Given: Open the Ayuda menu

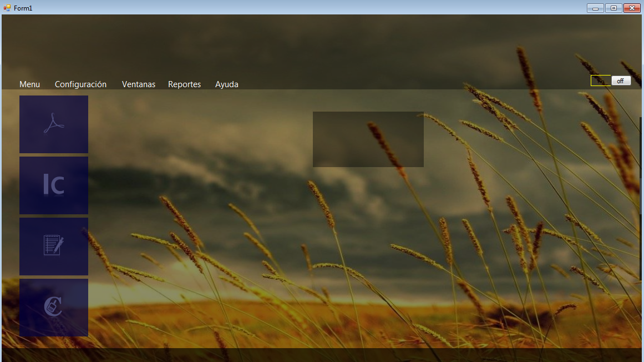Looking at the screenshot, I should (x=226, y=84).
